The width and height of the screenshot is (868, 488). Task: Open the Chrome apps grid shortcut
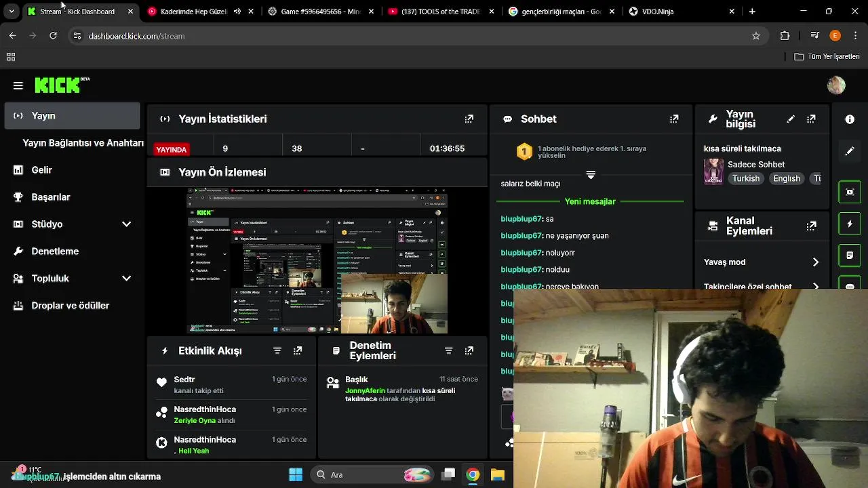tap(11, 57)
